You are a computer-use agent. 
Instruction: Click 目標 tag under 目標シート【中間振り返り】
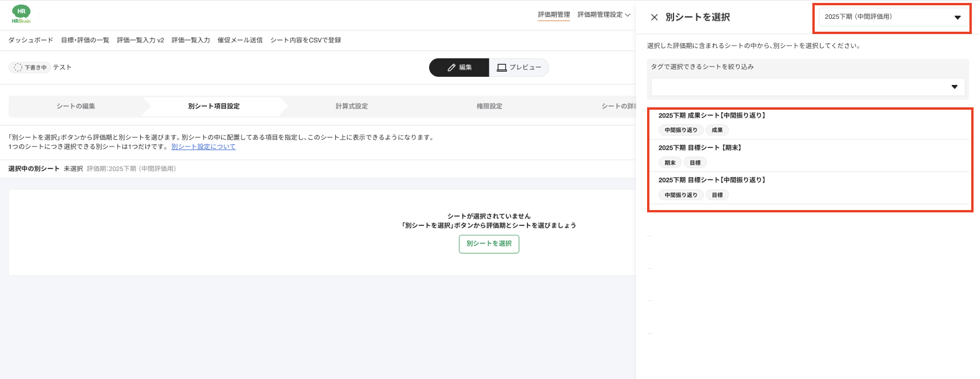pyautogui.click(x=717, y=195)
